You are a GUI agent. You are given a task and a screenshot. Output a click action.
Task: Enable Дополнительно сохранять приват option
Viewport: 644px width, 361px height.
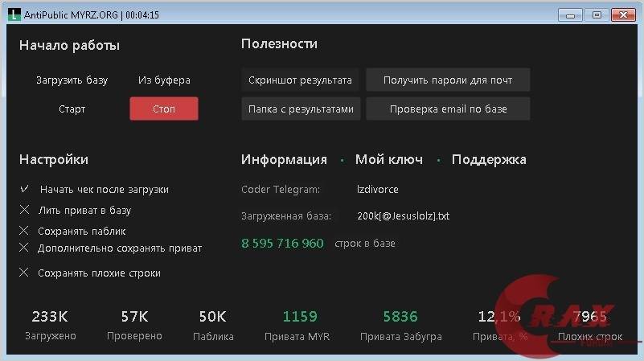[x=24, y=248]
